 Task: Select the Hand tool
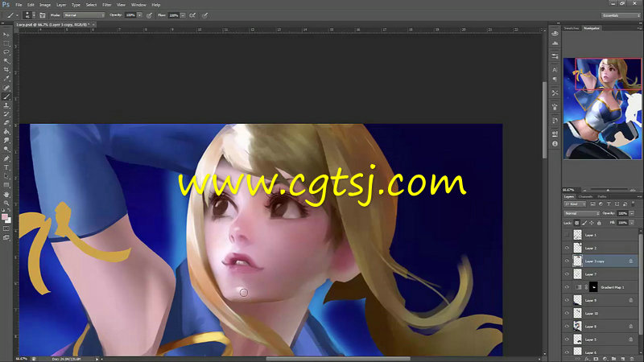[x=6, y=194]
